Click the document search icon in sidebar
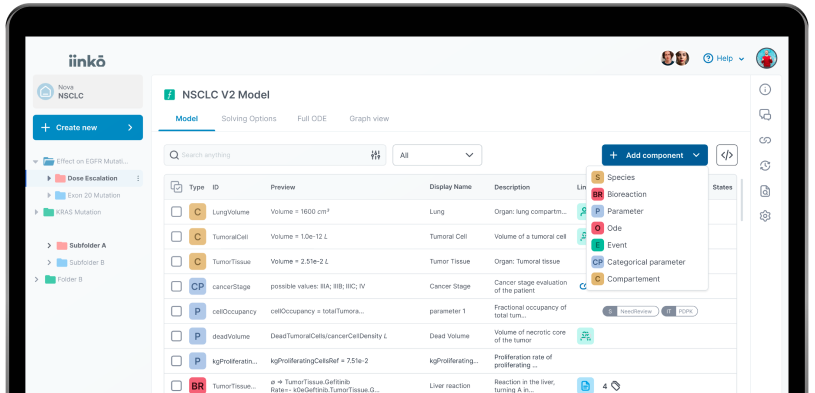Image resolution: width=815 pixels, height=393 pixels. click(765, 191)
